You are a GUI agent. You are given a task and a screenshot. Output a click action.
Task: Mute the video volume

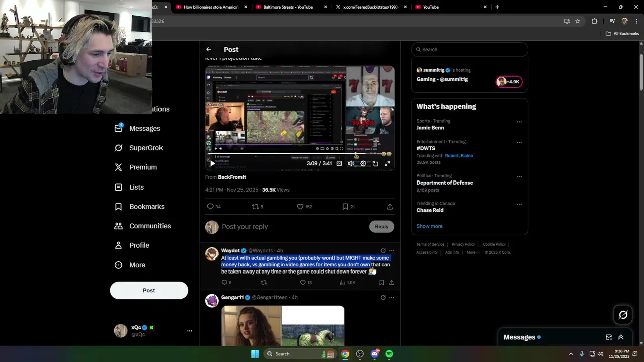(x=351, y=163)
